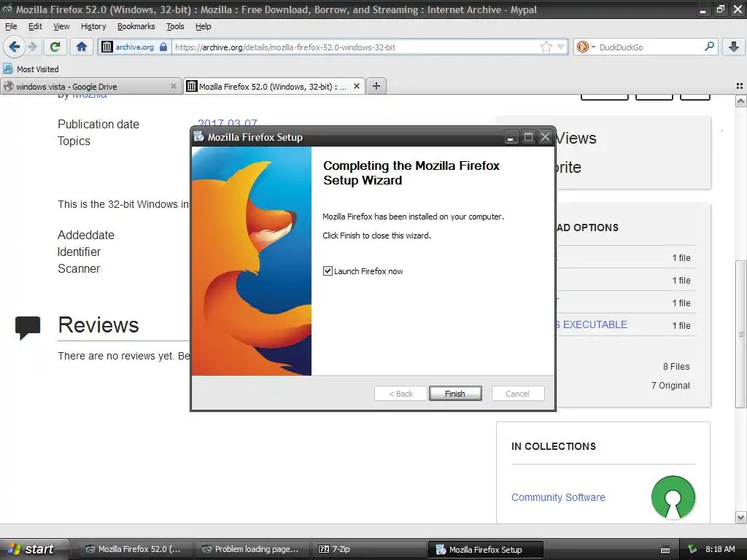Minimize the Mozilla Firefox Setup dialog
Image resolution: width=747 pixels, height=560 pixels.
(510, 137)
